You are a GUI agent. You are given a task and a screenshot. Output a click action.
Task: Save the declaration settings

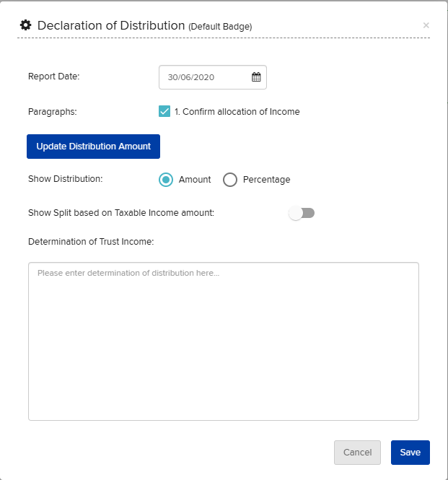click(410, 453)
